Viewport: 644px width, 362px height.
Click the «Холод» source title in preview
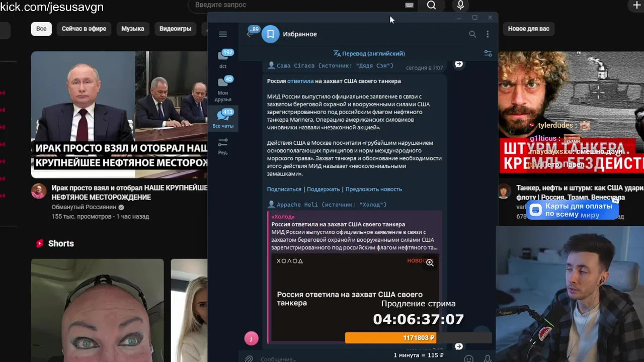click(x=283, y=217)
